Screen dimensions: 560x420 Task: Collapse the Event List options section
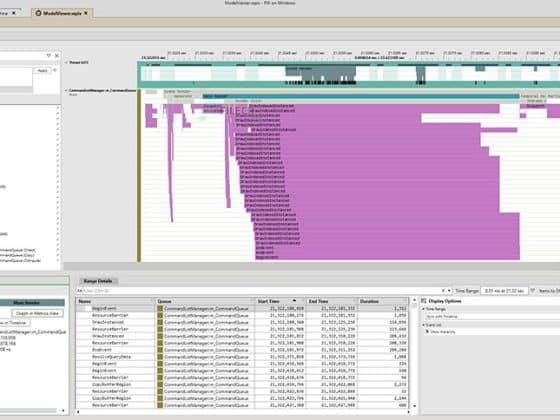pos(424,325)
